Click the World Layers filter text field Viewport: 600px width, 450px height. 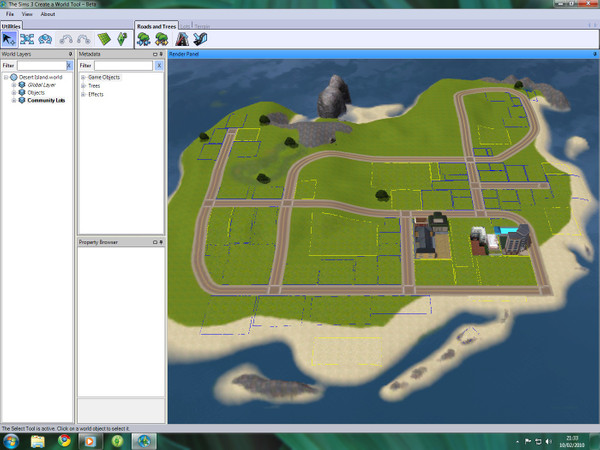(42, 65)
